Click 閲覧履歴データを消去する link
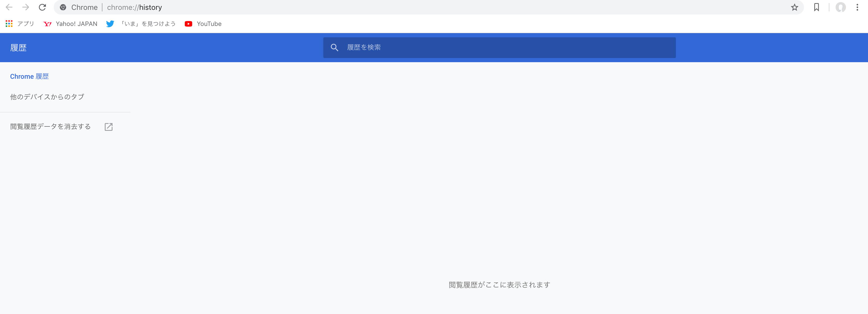Image resolution: width=868 pixels, height=314 pixels. click(x=51, y=126)
